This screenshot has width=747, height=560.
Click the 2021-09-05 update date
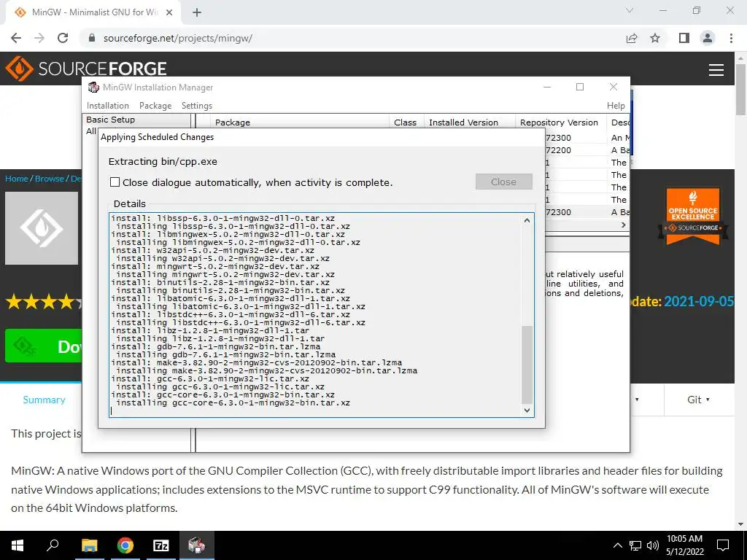[699, 301]
